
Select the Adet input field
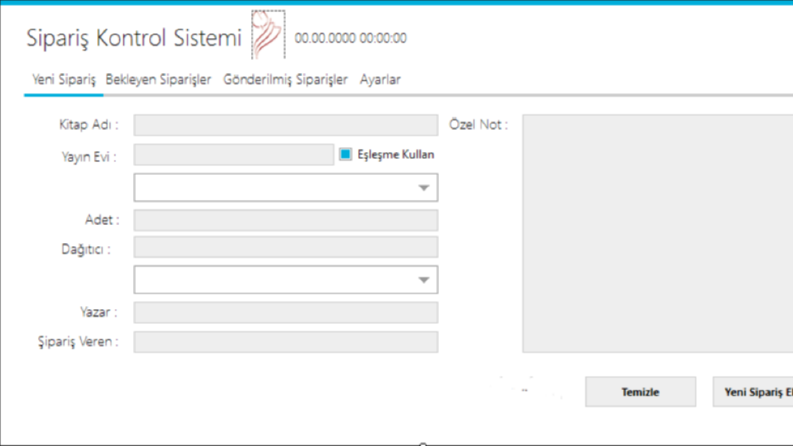[x=286, y=220]
